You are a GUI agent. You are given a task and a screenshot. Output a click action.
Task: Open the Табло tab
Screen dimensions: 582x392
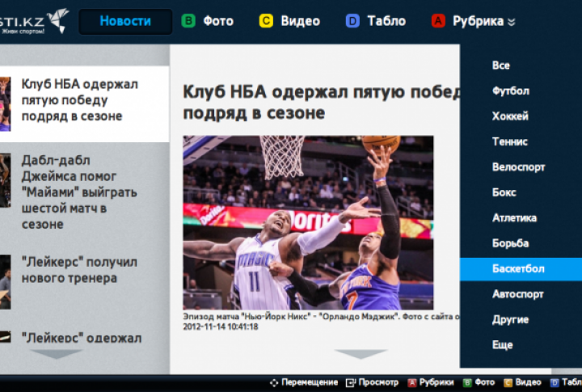386,21
